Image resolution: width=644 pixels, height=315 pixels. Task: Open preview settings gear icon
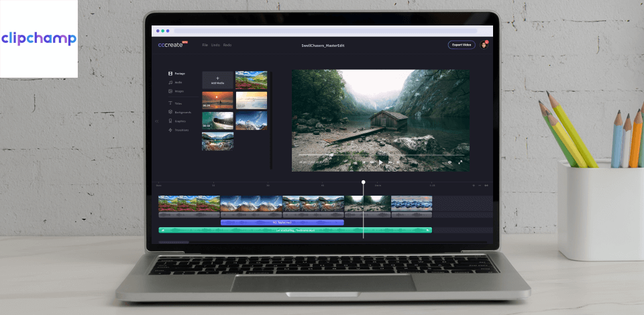[x=449, y=162]
